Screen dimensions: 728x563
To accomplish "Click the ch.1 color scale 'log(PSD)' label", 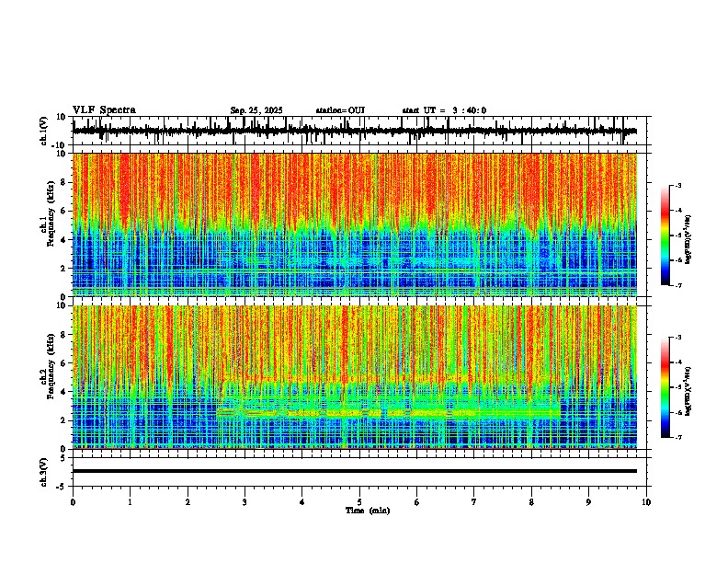I will tap(688, 240).
